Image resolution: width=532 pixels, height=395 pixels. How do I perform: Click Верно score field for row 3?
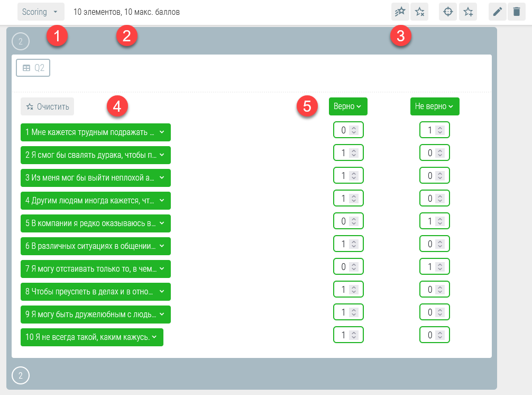pyautogui.click(x=348, y=175)
